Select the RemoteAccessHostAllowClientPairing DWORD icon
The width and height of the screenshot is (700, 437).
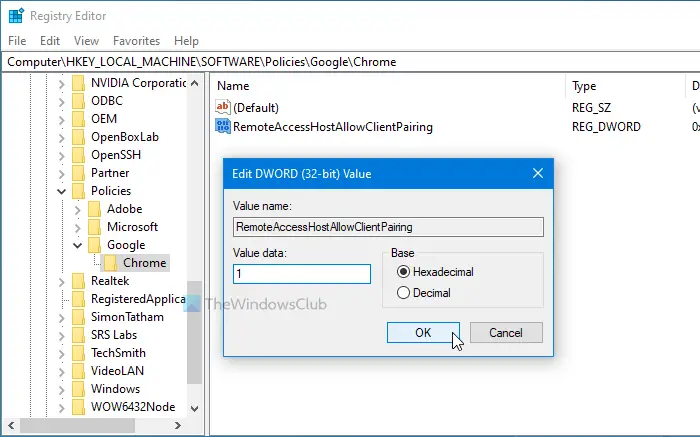pyautogui.click(x=223, y=126)
